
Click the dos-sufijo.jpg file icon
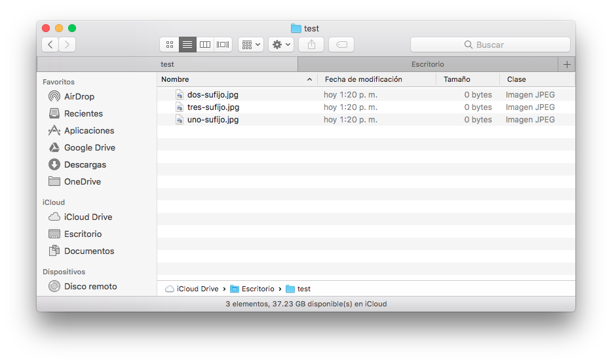[x=180, y=94]
